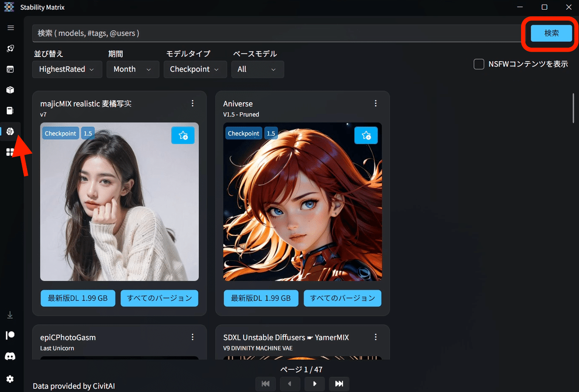Download latest majicMIX realistic 最新版DL 1.99 GB

(x=78, y=298)
